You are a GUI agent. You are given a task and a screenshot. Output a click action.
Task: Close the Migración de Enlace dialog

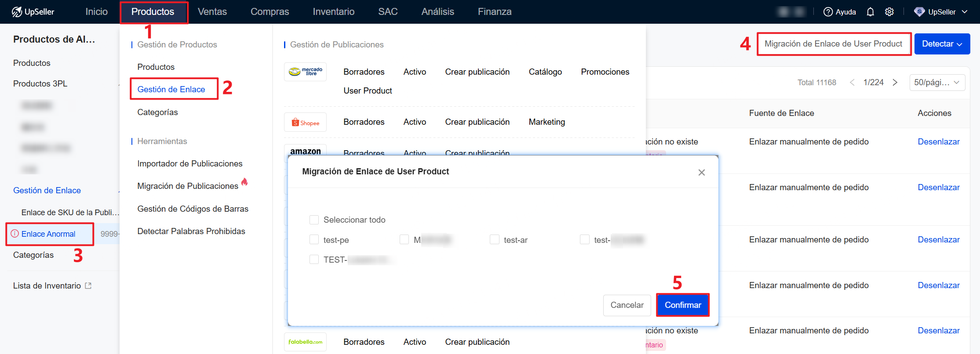coord(702,173)
